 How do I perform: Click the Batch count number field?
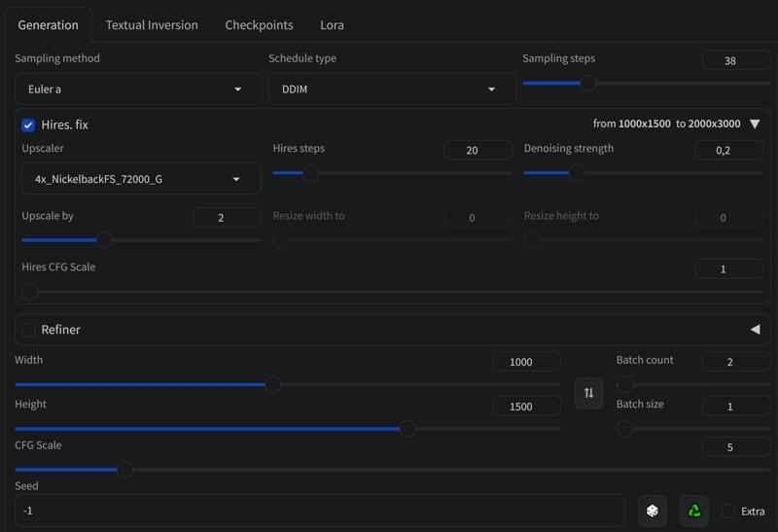[736, 362]
